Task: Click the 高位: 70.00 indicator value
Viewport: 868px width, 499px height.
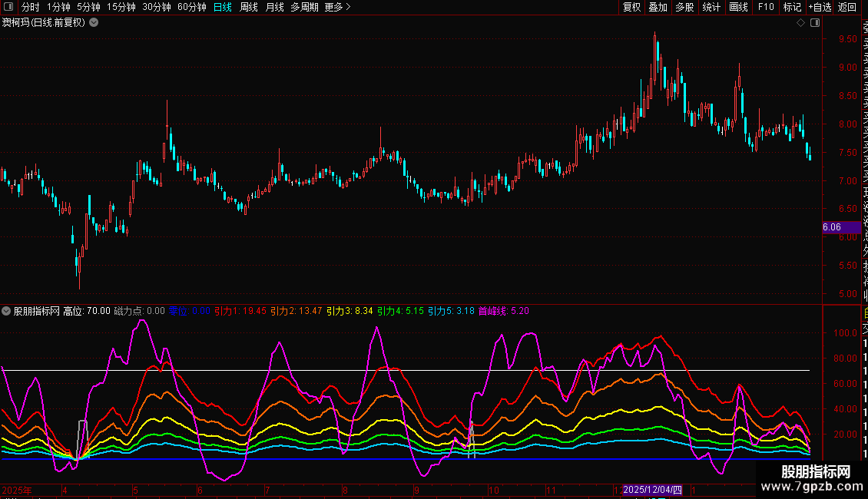Action: (x=87, y=311)
